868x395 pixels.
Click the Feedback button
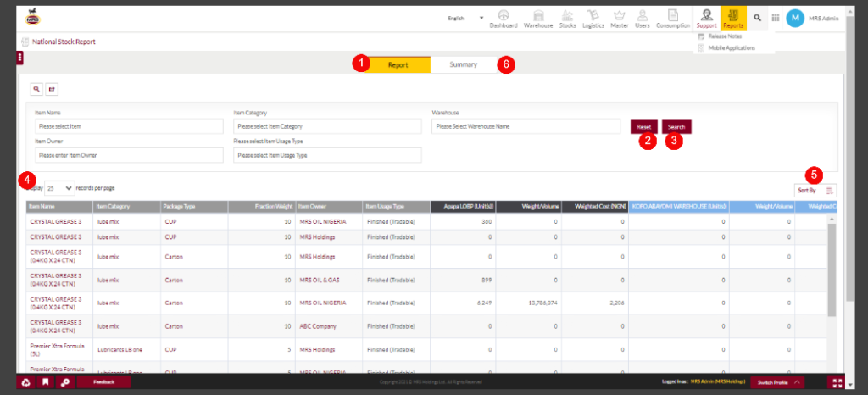pos(104,381)
